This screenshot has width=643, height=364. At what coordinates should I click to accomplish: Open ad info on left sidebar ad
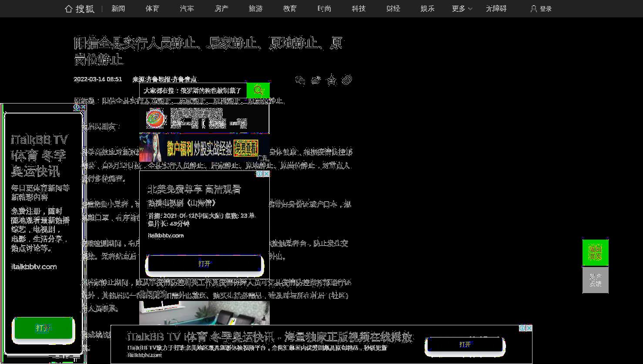coord(77,107)
